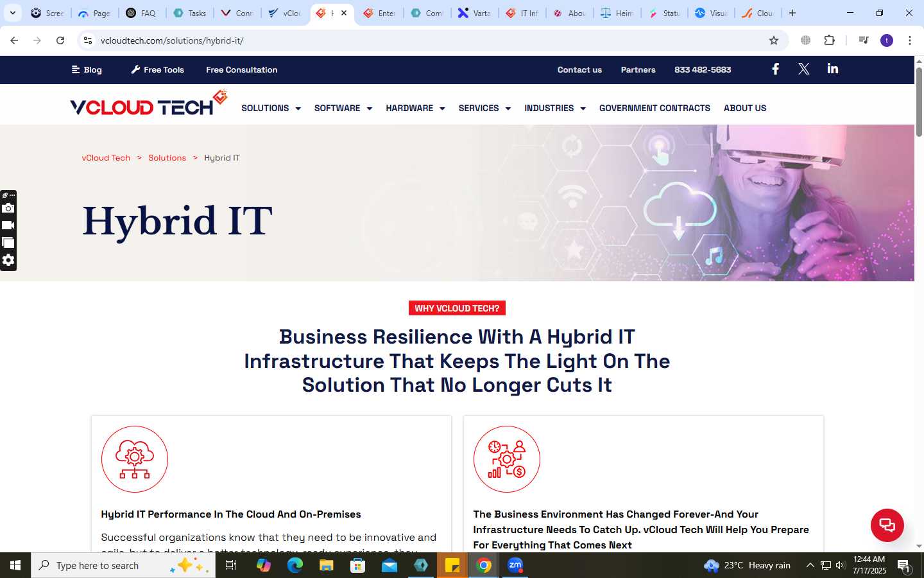Switch to the Varta browser tab
The height and width of the screenshot is (578, 924).
coord(475,13)
